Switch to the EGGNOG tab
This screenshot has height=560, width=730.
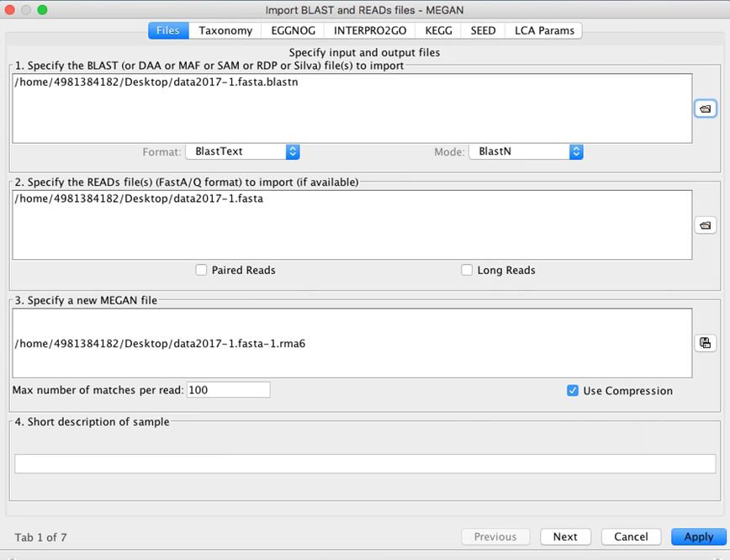point(294,31)
